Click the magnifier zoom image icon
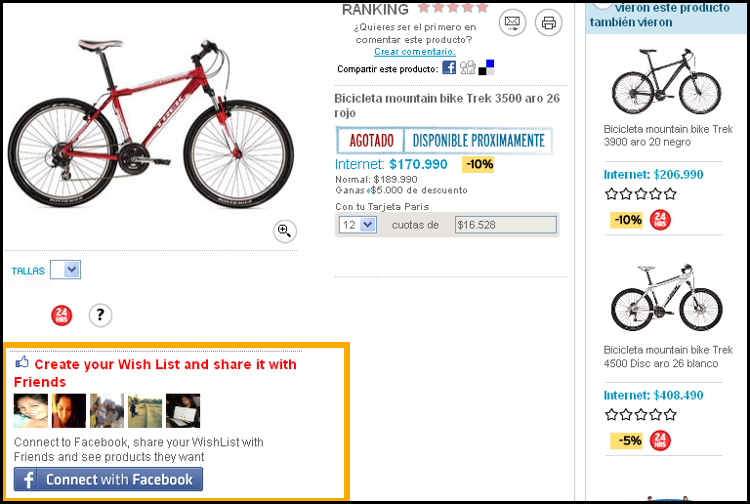 click(285, 231)
